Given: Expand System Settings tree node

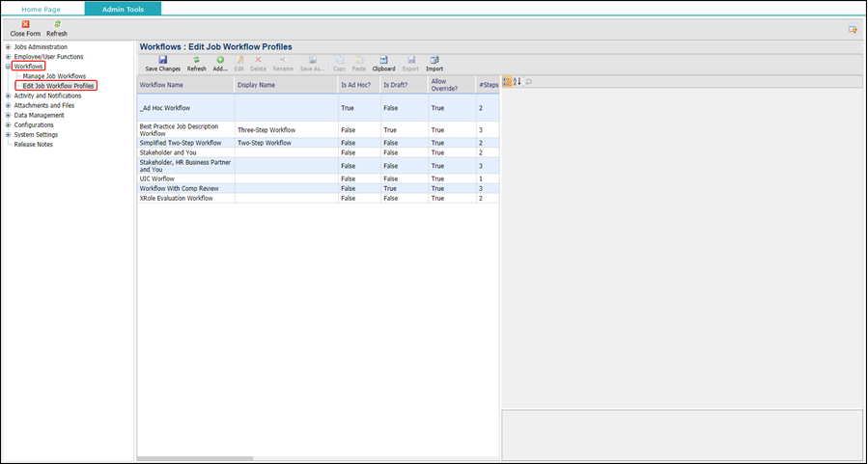Looking at the screenshot, I should pyautogui.click(x=9, y=134).
